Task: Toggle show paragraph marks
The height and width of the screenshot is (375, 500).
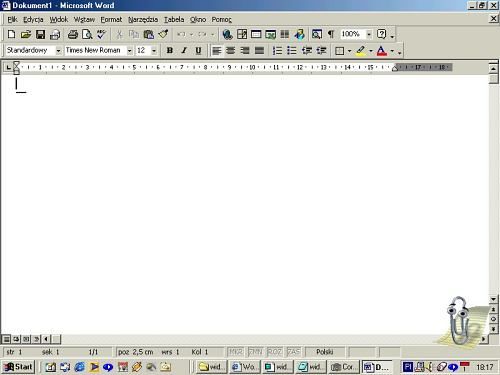Action: coord(331,34)
